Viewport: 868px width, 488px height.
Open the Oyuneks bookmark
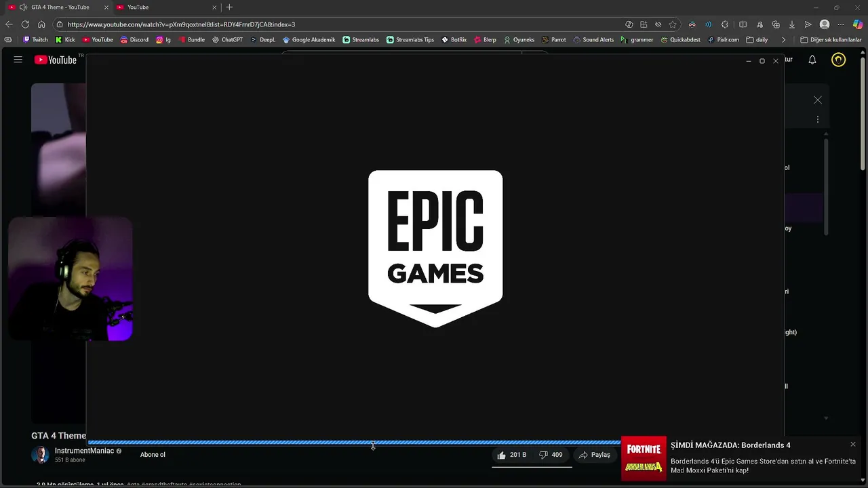tap(519, 39)
